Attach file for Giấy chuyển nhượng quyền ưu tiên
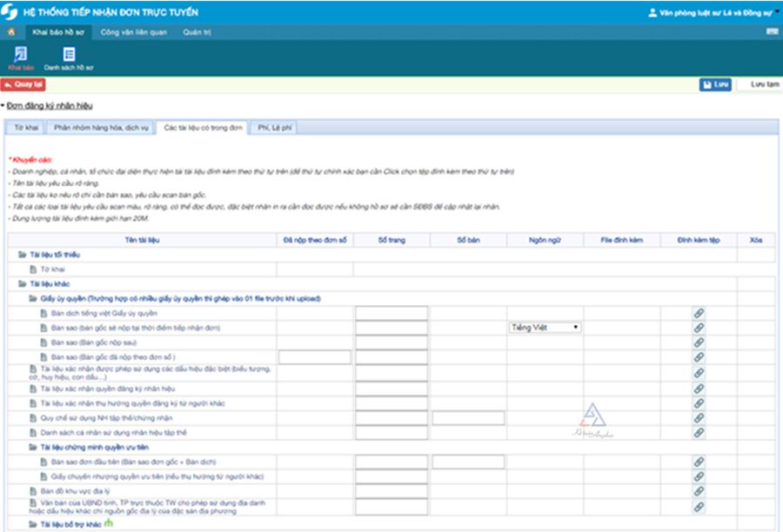Image resolution: width=783 pixels, height=532 pixels. tap(699, 476)
